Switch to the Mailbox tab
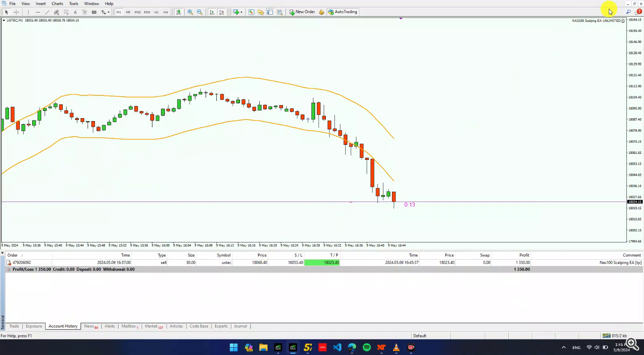The image size is (644, 355). click(130, 326)
